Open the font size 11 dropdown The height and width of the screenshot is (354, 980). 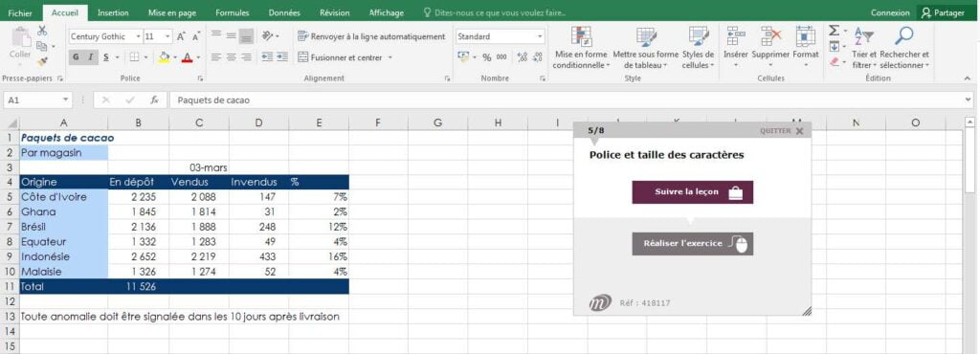click(167, 37)
